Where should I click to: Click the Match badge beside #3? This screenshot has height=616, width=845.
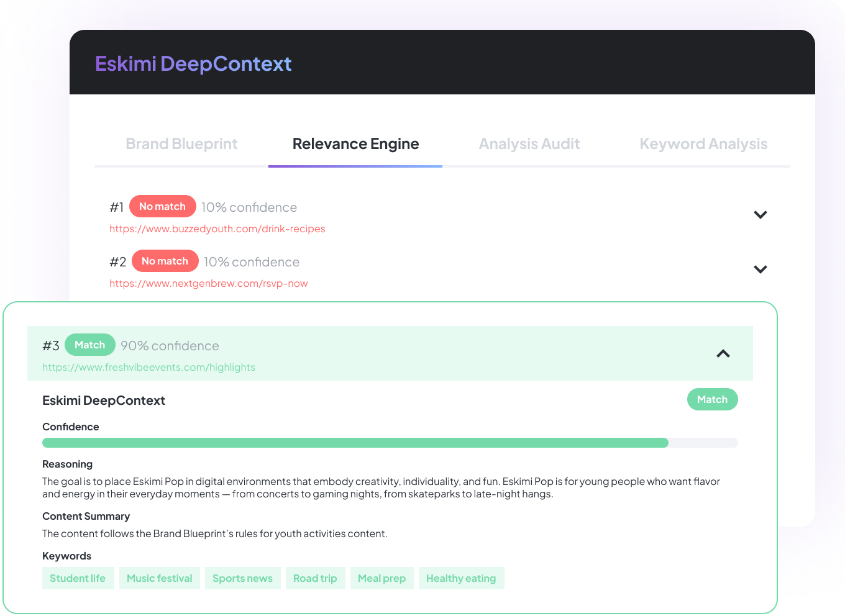(90, 345)
